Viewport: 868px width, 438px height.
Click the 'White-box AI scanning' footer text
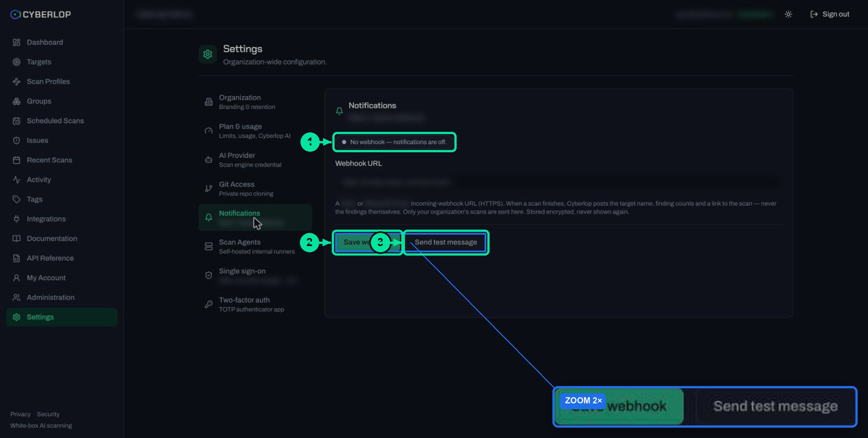(41, 425)
